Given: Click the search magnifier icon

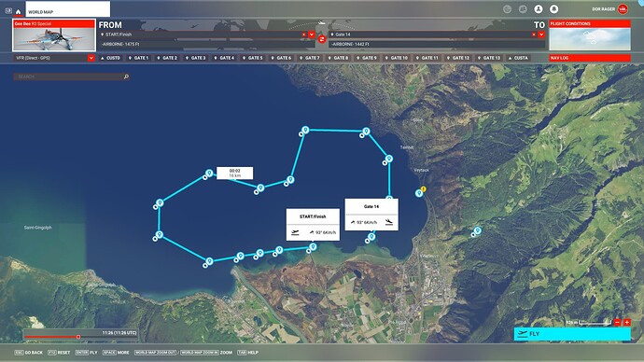Looking at the screenshot, I should [126, 77].
